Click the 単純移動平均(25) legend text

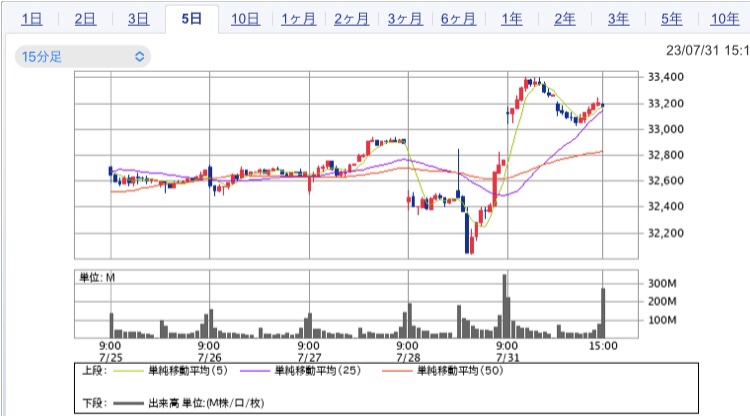click(318, 371)
